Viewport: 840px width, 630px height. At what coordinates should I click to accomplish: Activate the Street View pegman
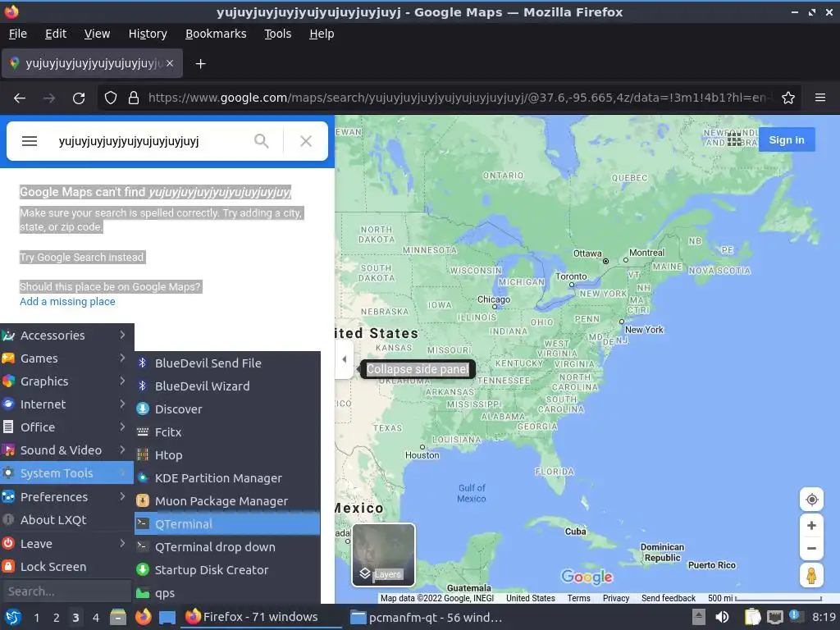click(811, 575)
